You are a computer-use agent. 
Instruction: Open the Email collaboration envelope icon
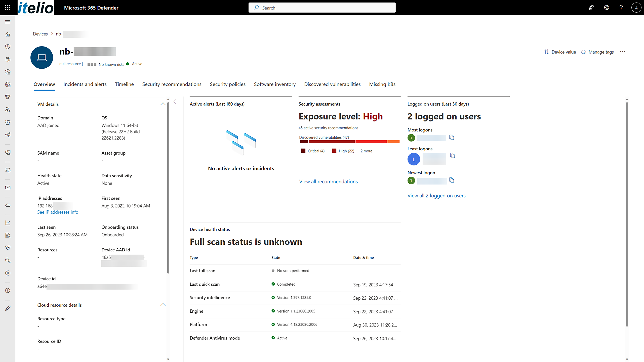pyautogui.click(x=8, y=187)
